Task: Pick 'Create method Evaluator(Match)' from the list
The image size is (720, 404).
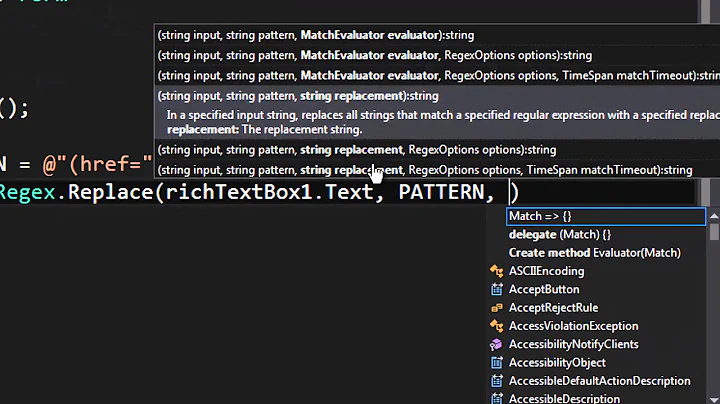Action: click(594, 253)
